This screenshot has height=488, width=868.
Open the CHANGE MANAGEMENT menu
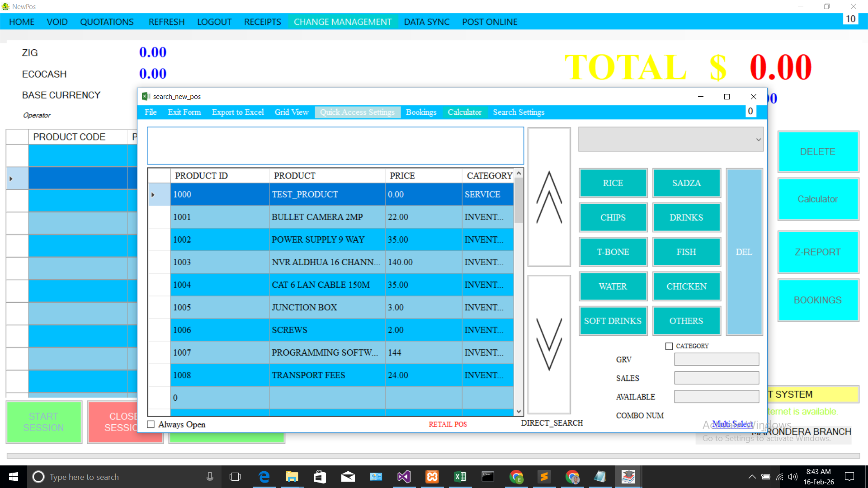pos(342,22)
